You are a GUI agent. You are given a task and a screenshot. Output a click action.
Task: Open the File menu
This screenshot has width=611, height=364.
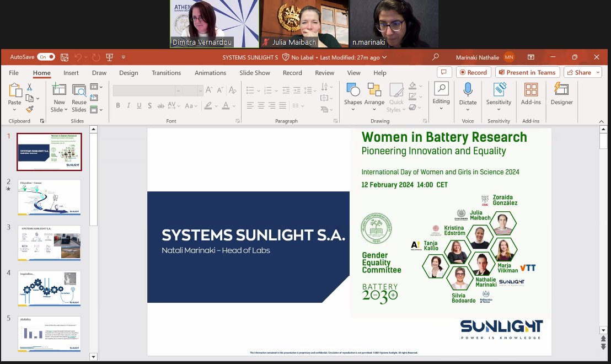14,73
